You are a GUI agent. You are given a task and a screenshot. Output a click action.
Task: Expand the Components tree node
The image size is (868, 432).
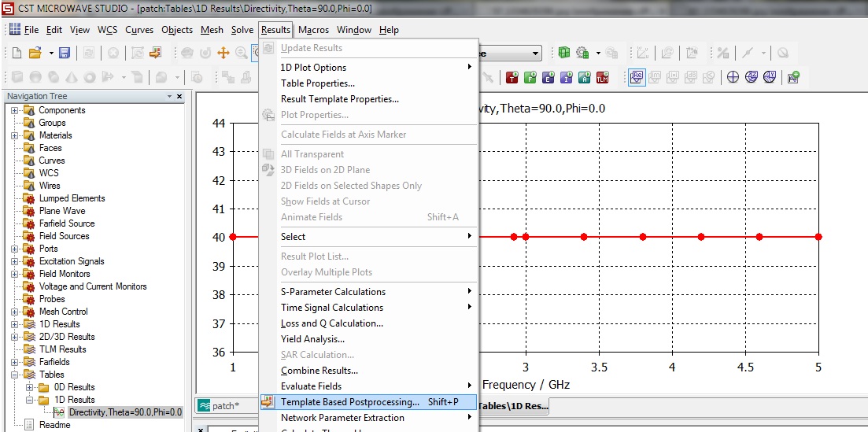[x=14, y=110]
